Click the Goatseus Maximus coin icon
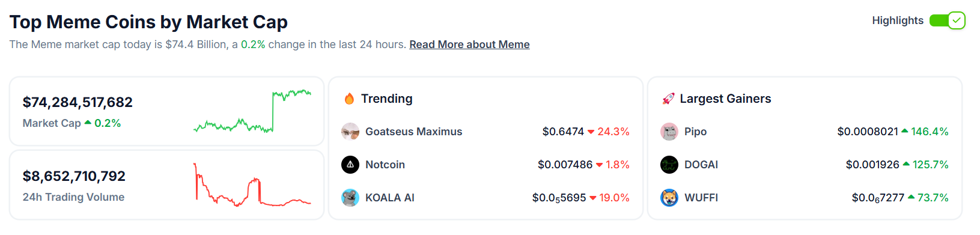The width and height of the screenshot is (980, 235). point(350,132)
